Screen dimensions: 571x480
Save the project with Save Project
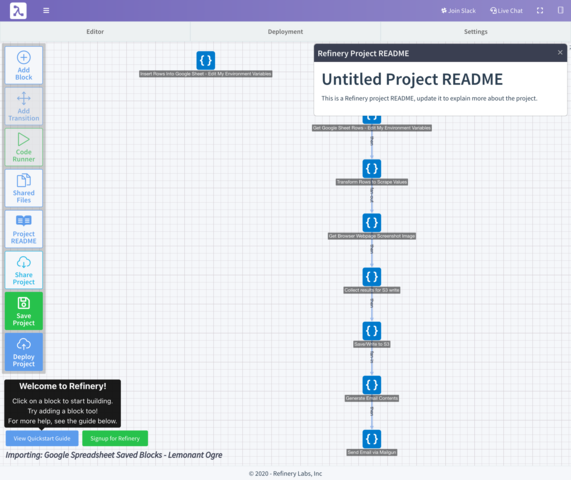coord(24,311)
